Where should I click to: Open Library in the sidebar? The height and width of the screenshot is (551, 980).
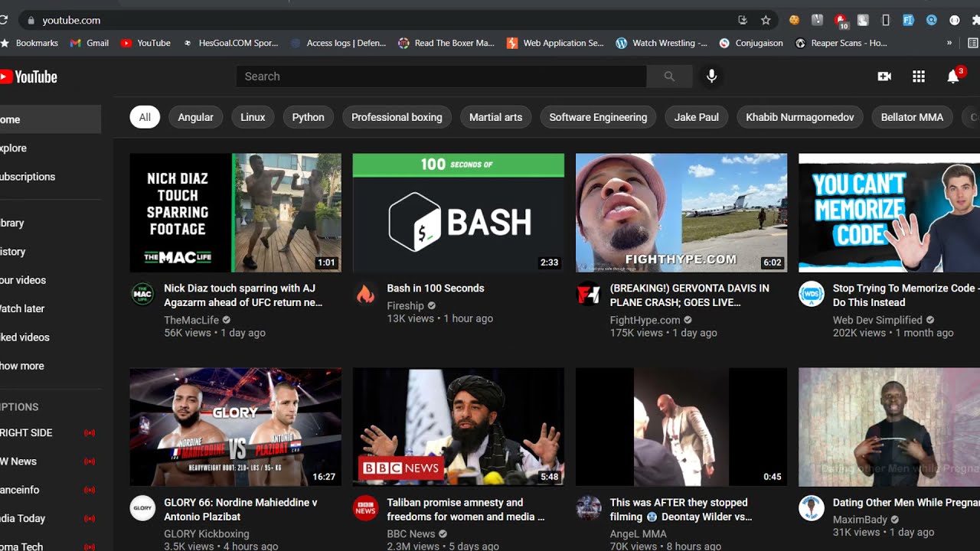50,223
